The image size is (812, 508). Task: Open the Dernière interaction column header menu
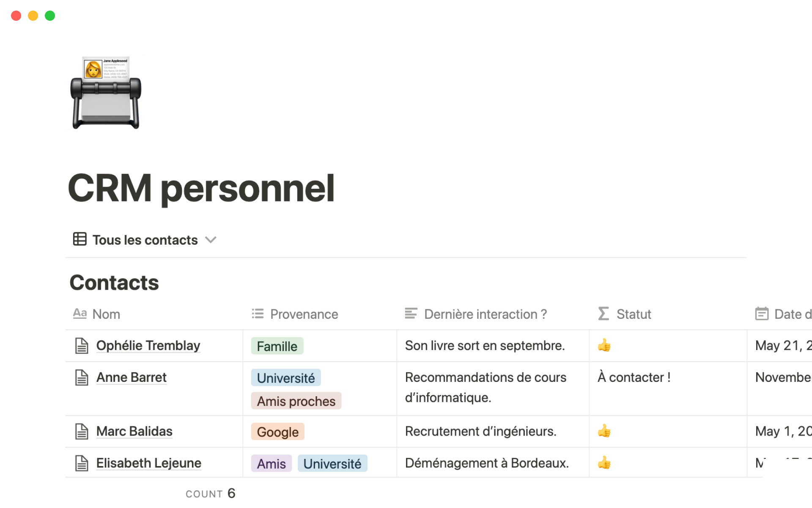485,314
